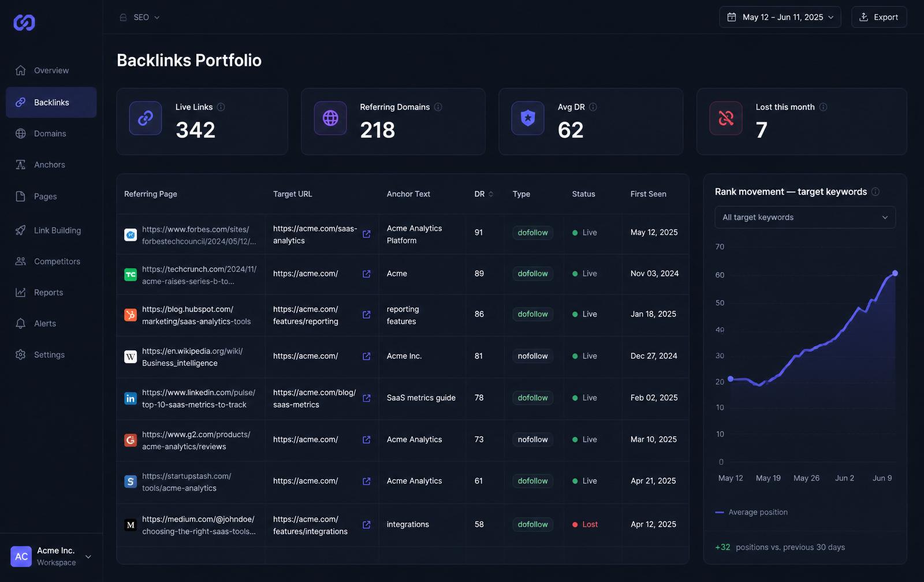
Task: Click the Type column header
Action: [521, 194]
